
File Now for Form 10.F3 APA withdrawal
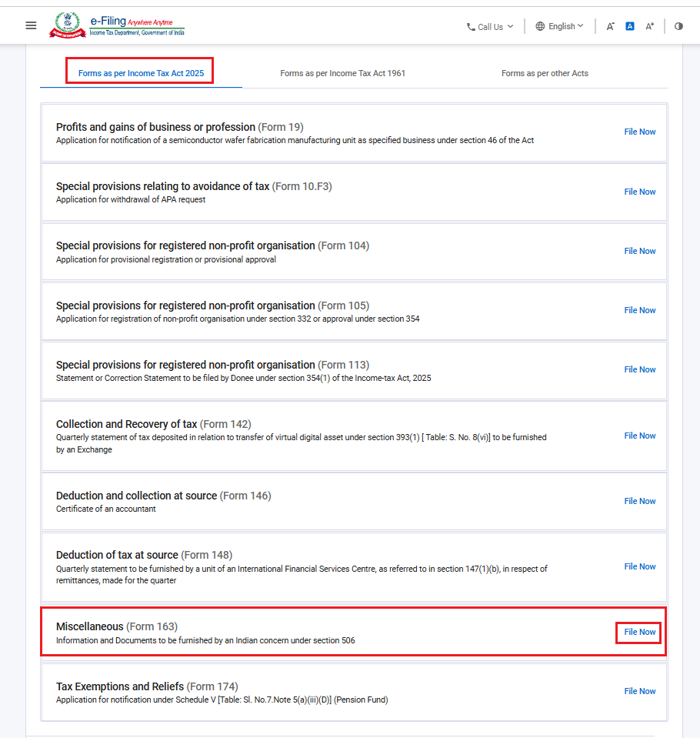point(640,192)
